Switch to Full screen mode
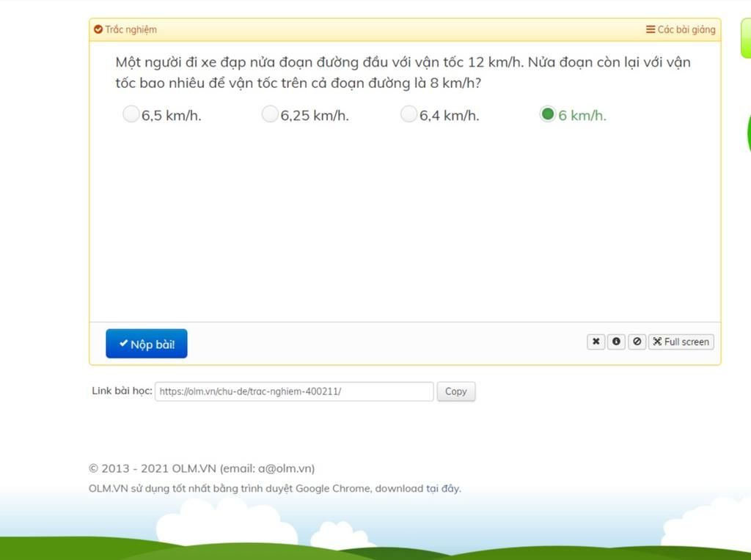The height and width of the screenshot is (560, 751). (x=681, y=342)
